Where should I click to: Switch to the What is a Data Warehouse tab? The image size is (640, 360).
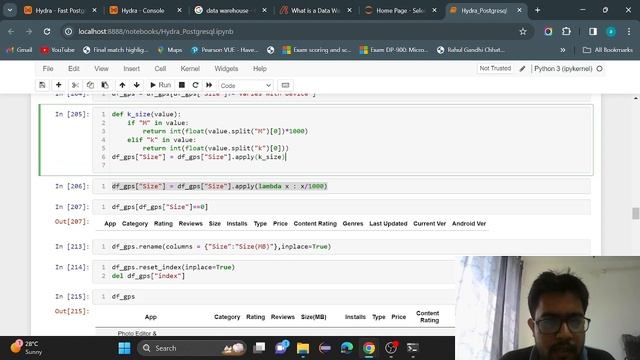click(x=315, y=11)
